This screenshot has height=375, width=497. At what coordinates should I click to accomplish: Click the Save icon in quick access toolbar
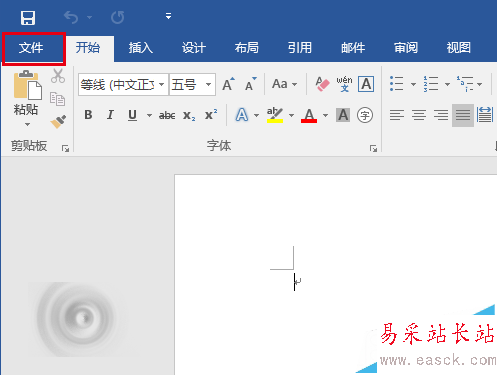click(28, 18)
